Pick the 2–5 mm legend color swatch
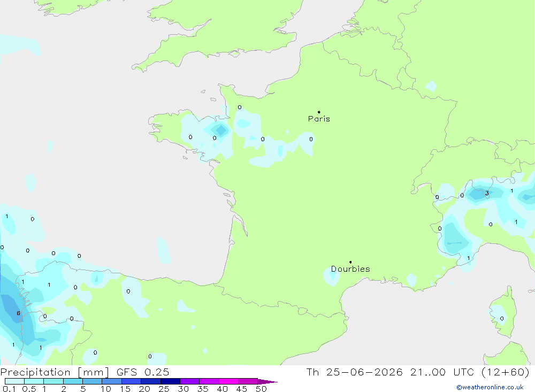Image resolution: width=535 pixels, height=392 pixels. (x=73, y=381)
